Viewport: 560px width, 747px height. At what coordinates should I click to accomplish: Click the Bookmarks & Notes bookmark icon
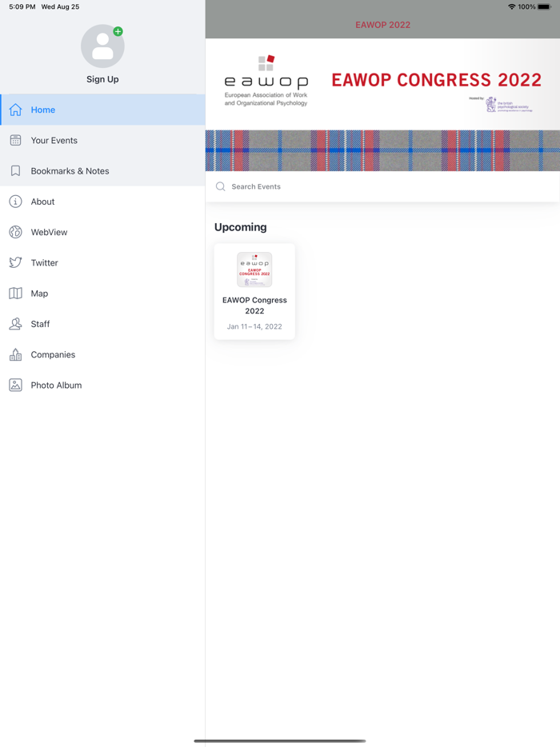tap(16, 170)
